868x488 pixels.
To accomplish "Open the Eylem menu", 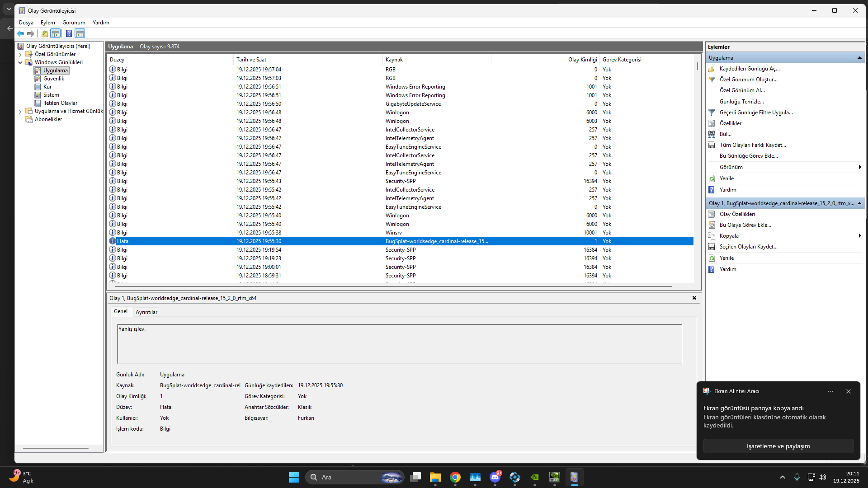I will click(x=47, y=23).
